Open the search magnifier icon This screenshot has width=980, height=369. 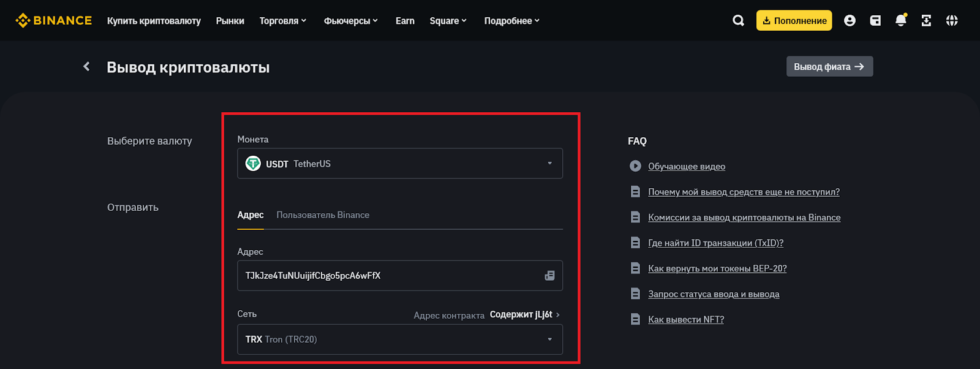pyautogui.click(x=738, y=21)
